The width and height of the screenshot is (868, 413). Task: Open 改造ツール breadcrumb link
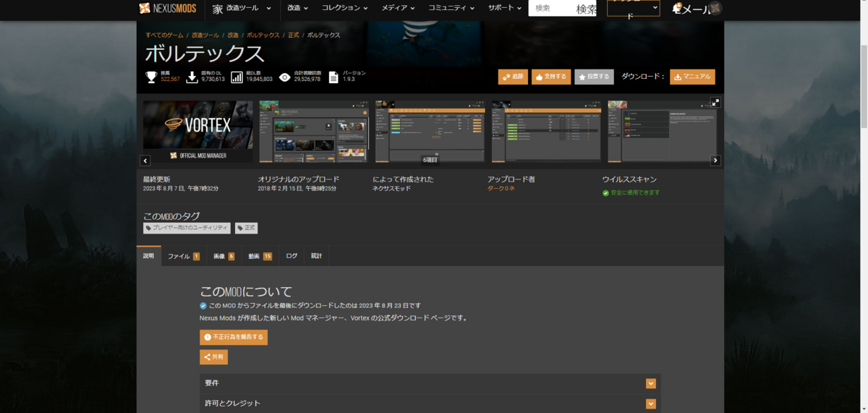205,35
